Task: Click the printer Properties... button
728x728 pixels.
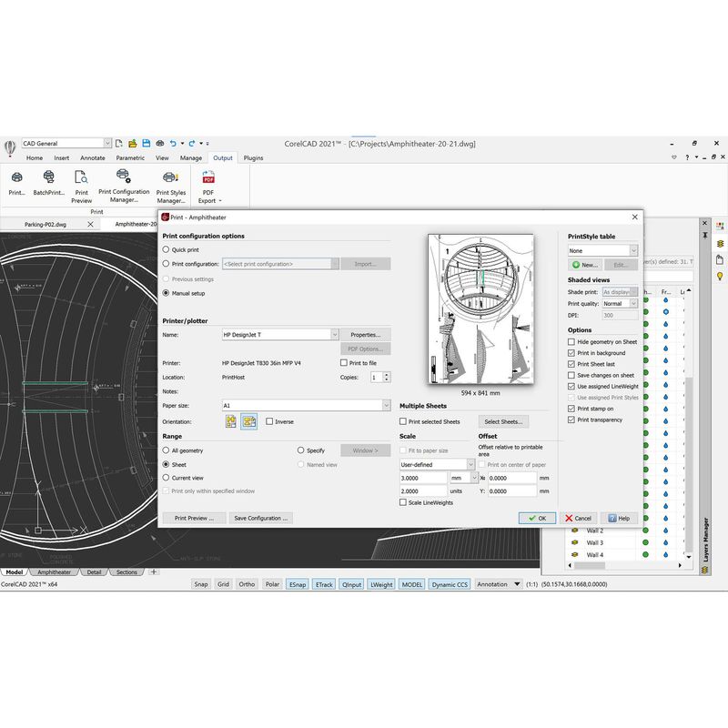Action: pos(366,334)
